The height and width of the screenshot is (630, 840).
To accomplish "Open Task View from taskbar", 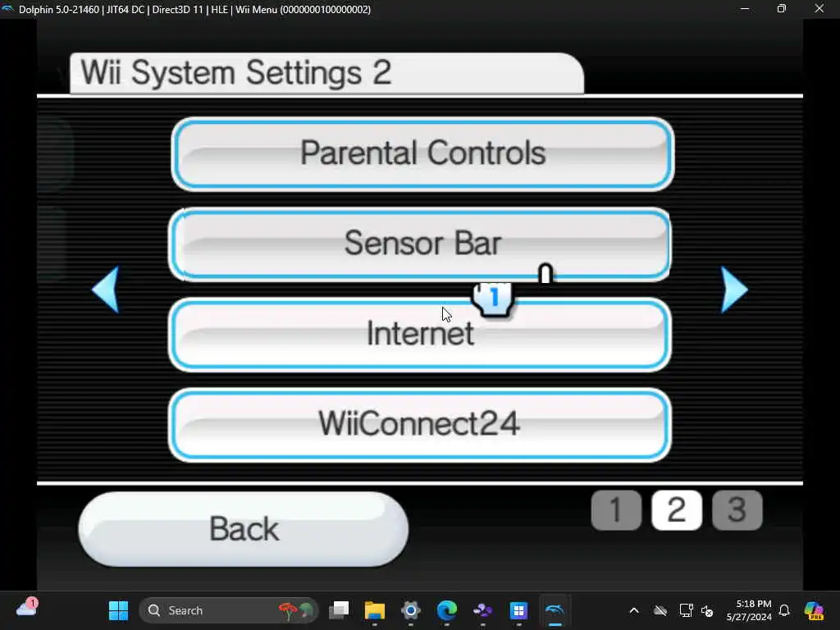I will tap(339, 610).
